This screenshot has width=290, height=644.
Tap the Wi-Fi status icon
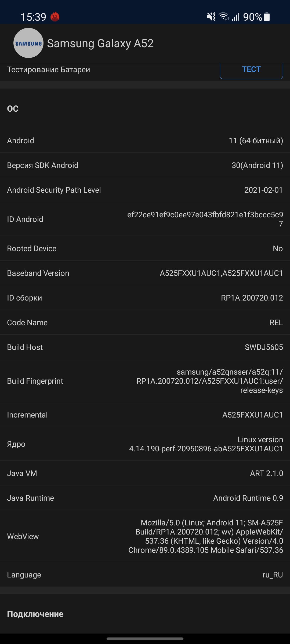tap(224, 17)
